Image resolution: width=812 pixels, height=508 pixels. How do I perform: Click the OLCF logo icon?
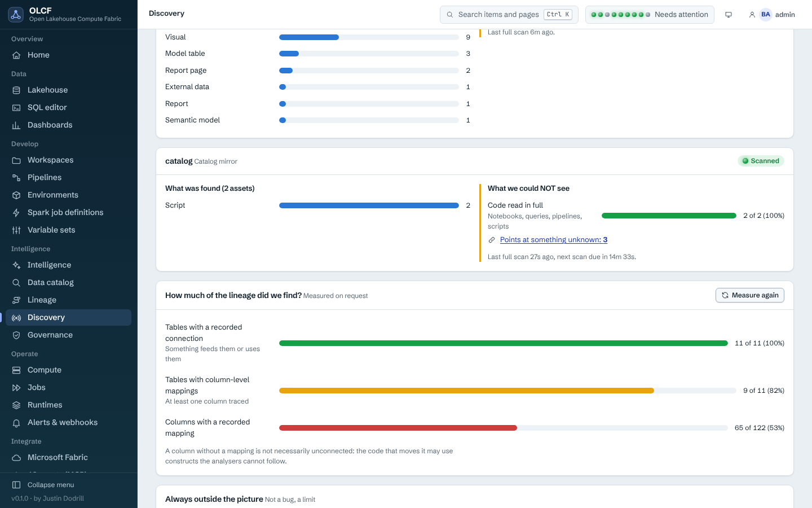pos(16,15)
